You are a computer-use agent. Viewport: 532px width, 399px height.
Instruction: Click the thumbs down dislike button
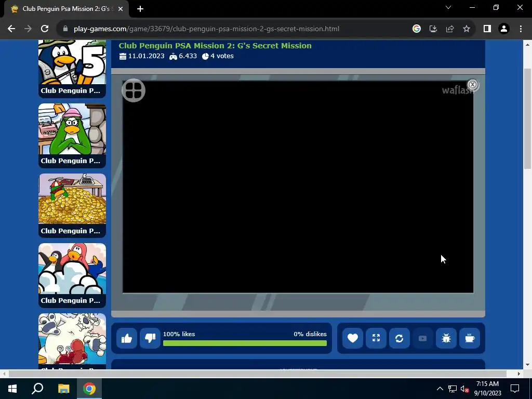pos(150,338)
